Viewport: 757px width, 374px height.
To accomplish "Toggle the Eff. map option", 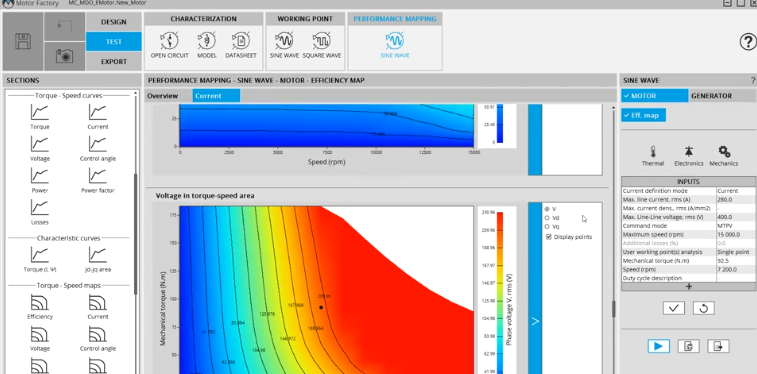I will (644, 115).
